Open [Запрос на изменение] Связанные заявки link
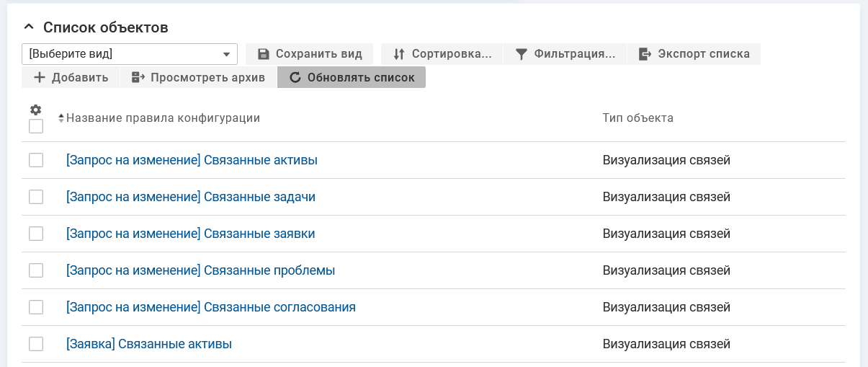This screenshot has width=868, height=367. coord(190,234)
